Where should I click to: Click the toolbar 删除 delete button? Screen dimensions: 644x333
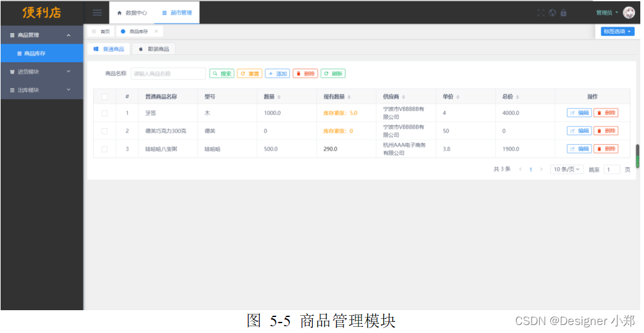coord(305,73)
